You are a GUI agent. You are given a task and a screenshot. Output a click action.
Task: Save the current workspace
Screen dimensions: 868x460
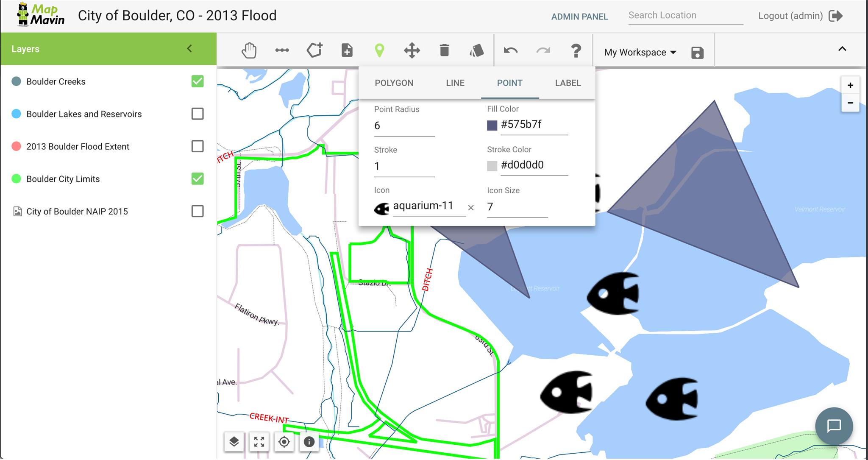[x=697, y=52]
